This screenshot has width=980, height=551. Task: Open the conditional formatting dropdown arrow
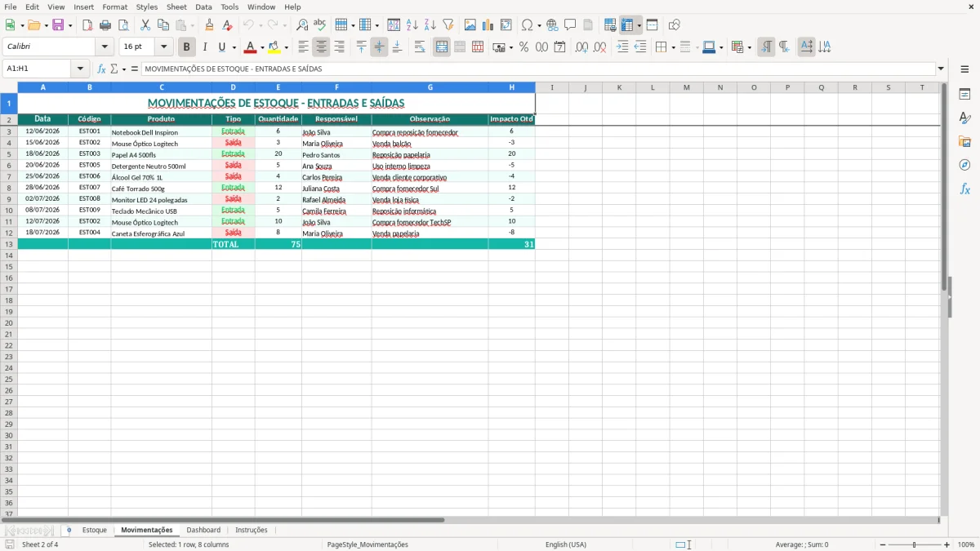[x=749, y=48]
